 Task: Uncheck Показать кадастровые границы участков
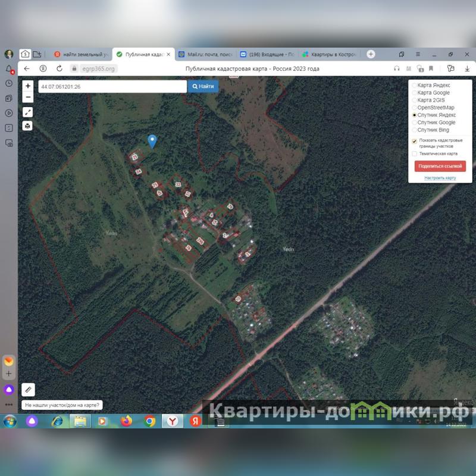coord(415,141)
